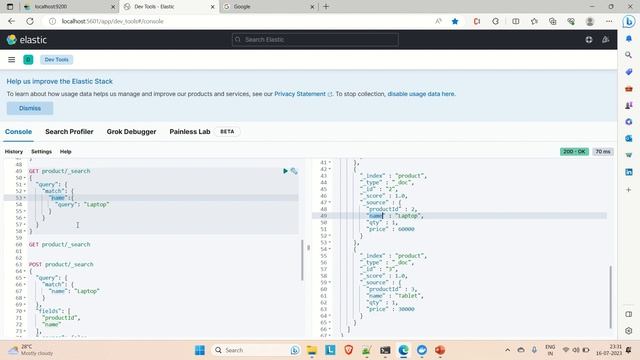Viewport: 640px width, 360px height.
Task: Switch to the Search Profiler tab
Action: [69, 132]
